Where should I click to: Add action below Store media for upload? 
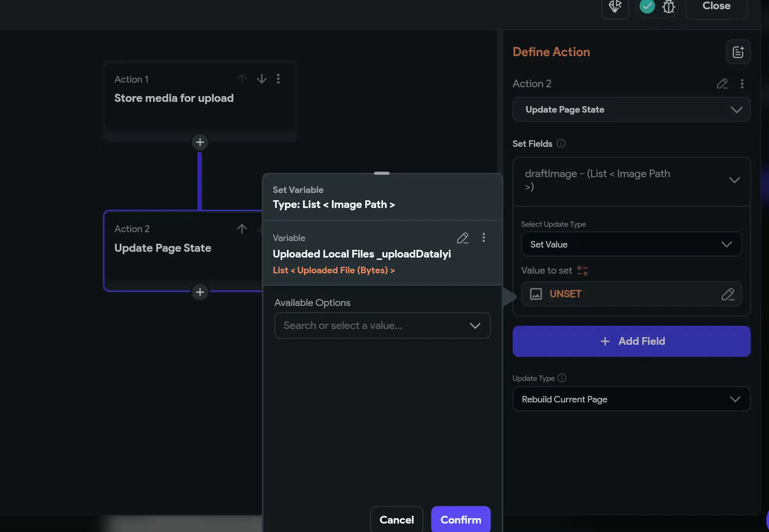[200, 142]
